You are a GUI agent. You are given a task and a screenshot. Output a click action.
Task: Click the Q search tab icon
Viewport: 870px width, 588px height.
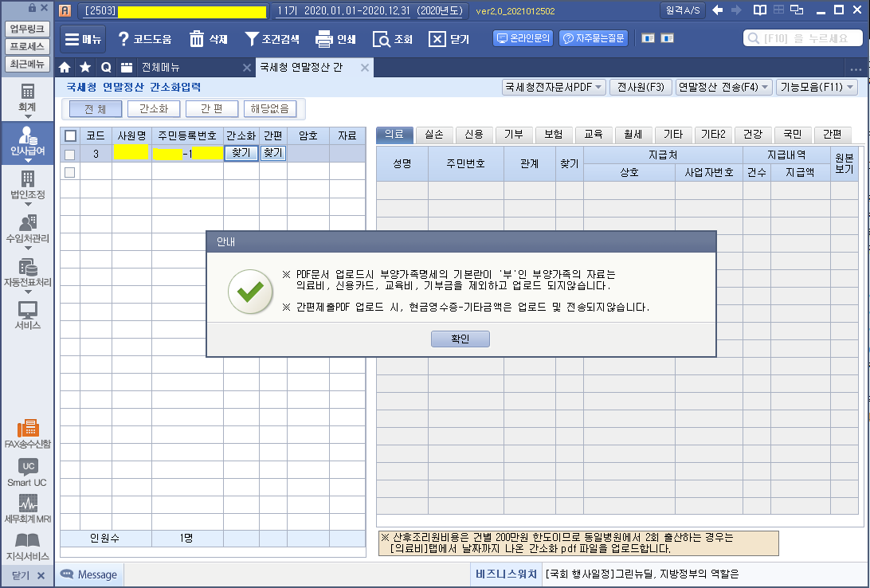click(x=105, y=67)
